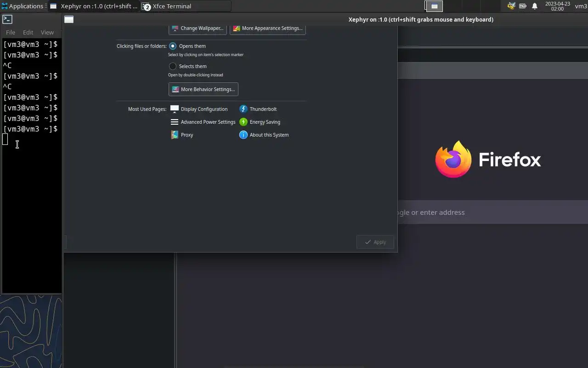Click the 'Clicking files or folders:' label
The image size is (588, 368).
point(141,46)
